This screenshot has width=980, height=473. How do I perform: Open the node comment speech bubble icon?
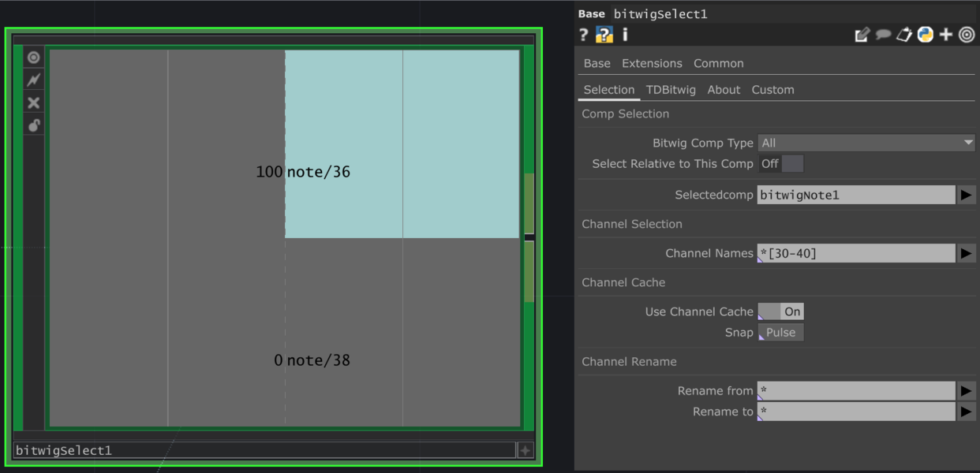[883, 34]
